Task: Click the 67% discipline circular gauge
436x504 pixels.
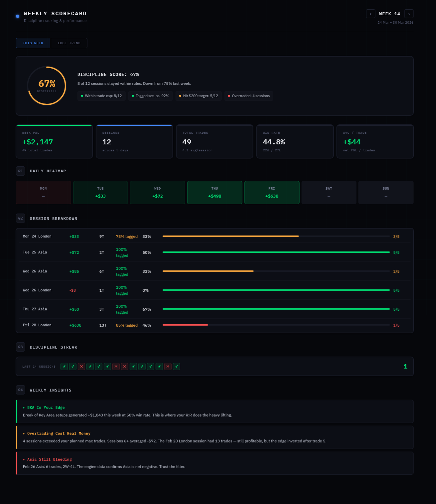Action: point(47,86)
